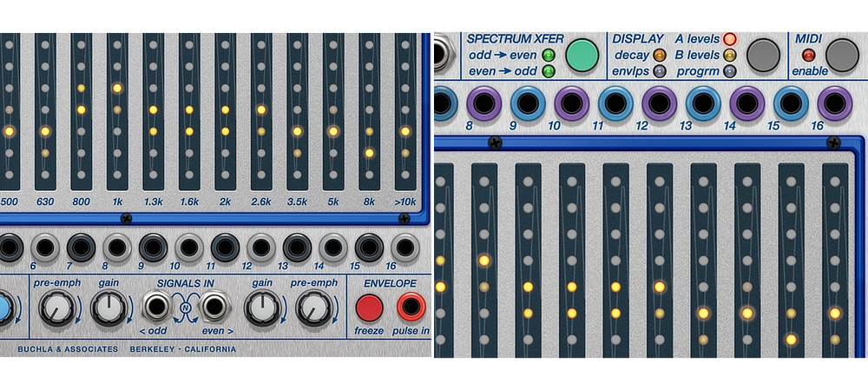The image size is (868, 390).
Task: Click the pre-emph knob on odd side
Action: 55,308
